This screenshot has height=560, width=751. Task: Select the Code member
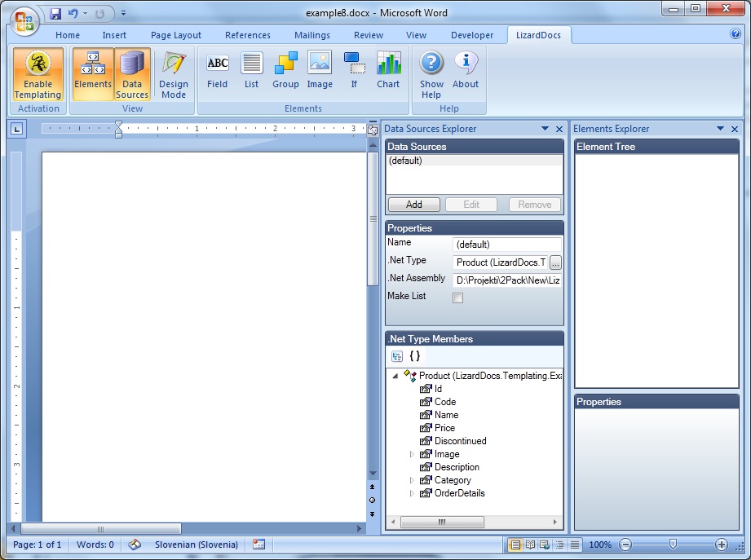pyautogui.click(x=445, y=402)
